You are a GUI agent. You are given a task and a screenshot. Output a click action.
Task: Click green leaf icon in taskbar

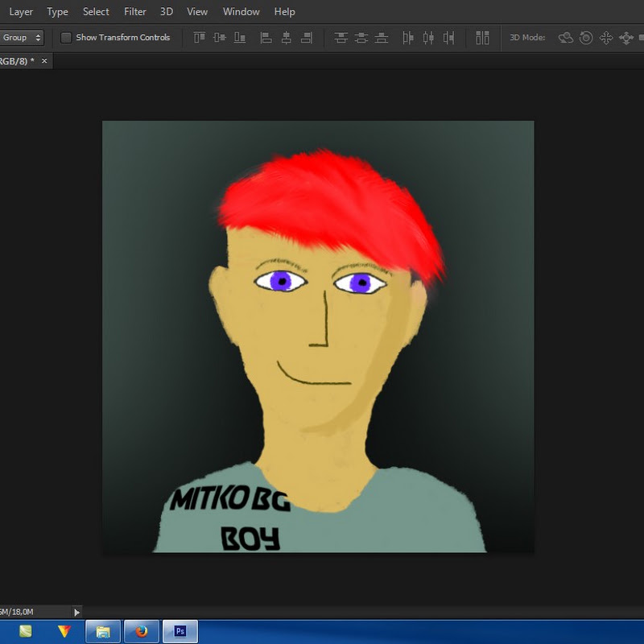(26, 631)
